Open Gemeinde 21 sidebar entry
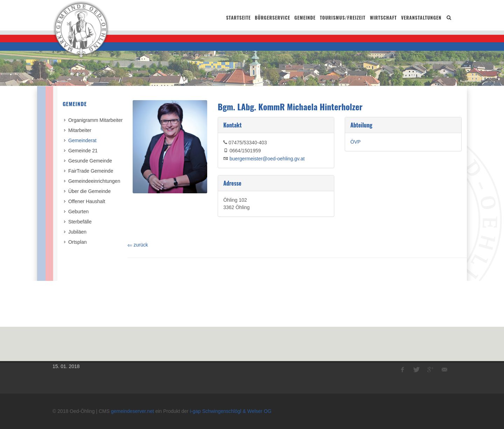 click(83, 151)
